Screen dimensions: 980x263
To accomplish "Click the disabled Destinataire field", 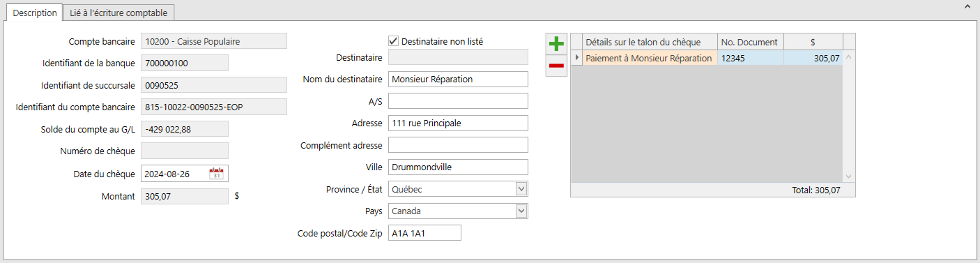I will 458,57.
